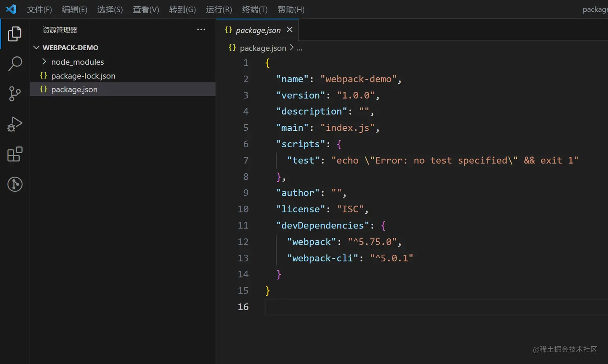This screenshot has width=608, height=364.
Task: Click the JSON icon beside package-lock.json
Action: (43, 76)
